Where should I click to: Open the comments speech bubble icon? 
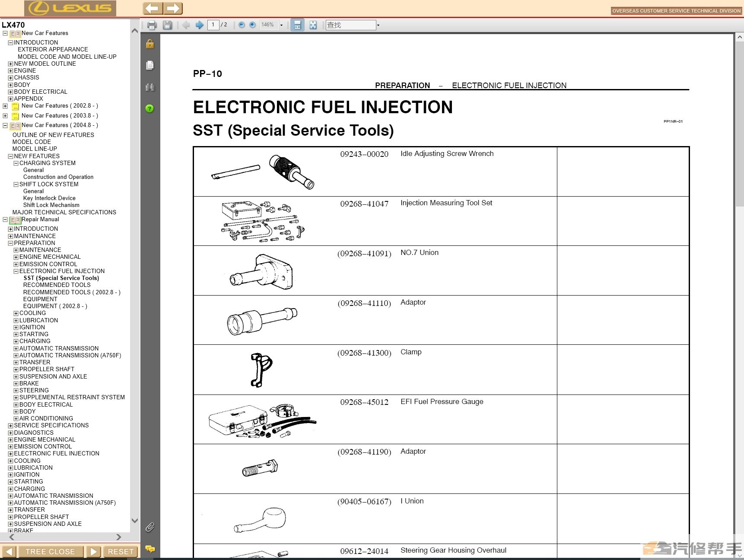coord(150,549)
